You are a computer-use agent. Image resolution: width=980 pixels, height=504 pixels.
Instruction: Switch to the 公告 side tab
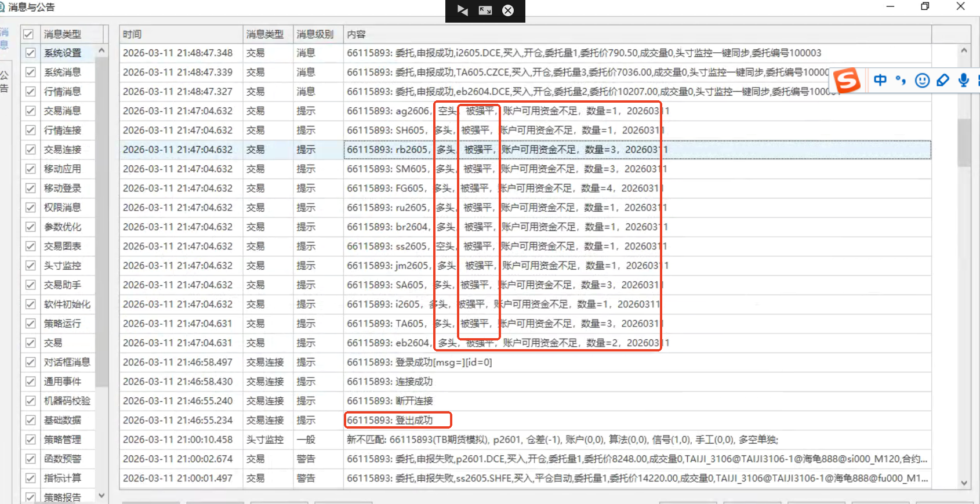(5, 82)
